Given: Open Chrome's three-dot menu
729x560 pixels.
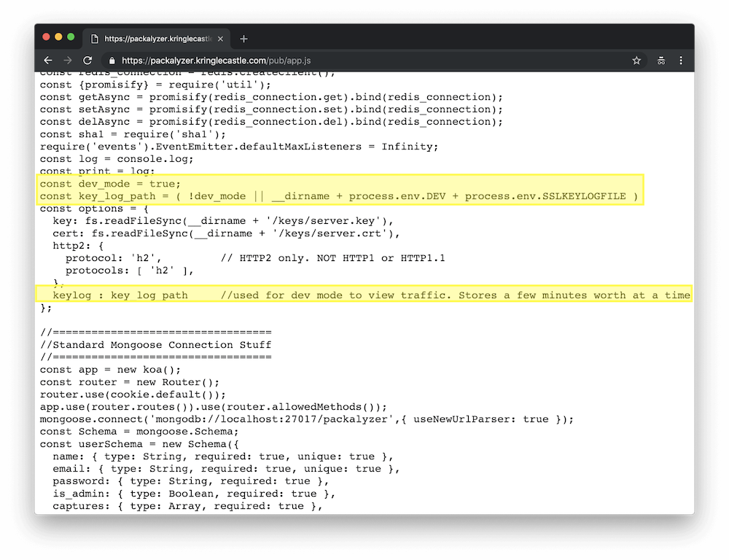Looking at the screenshot, I should click(681, 61).
